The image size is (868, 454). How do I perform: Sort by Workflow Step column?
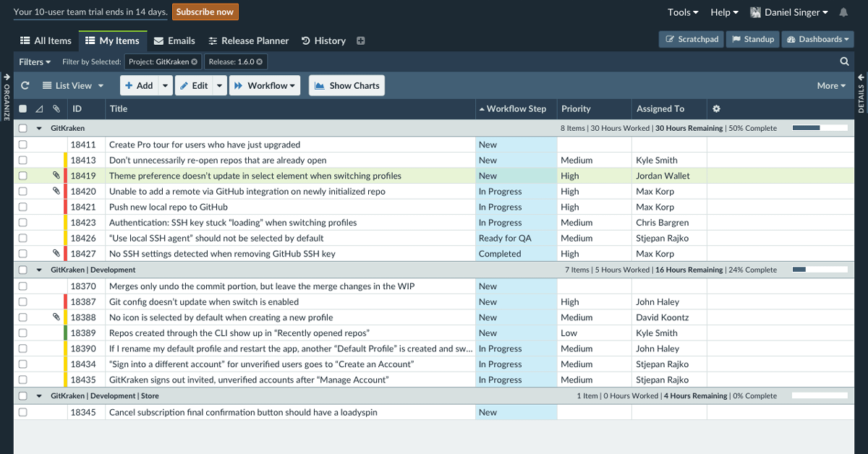click(x=516, y=109)
